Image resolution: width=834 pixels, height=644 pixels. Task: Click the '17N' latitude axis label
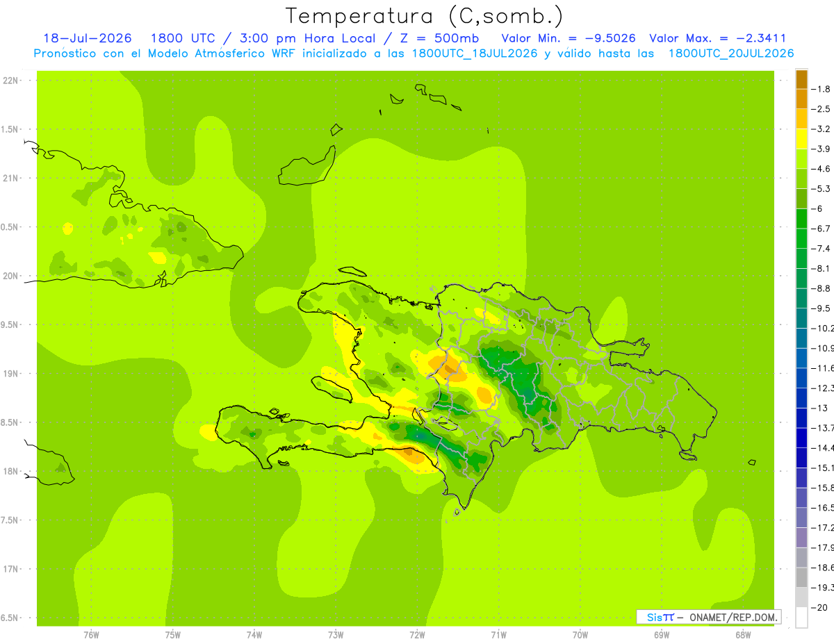pyautogui.click(x=10, y=569)
